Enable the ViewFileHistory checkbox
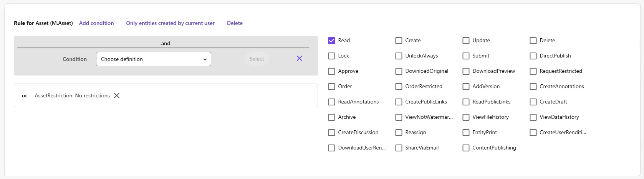 click(x=466, y=117)
